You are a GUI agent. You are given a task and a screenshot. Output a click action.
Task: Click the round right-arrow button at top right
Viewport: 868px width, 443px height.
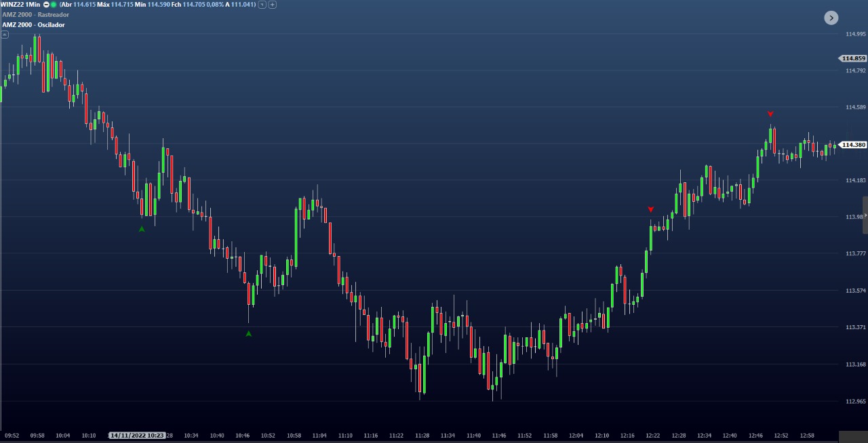coord(831,18)
